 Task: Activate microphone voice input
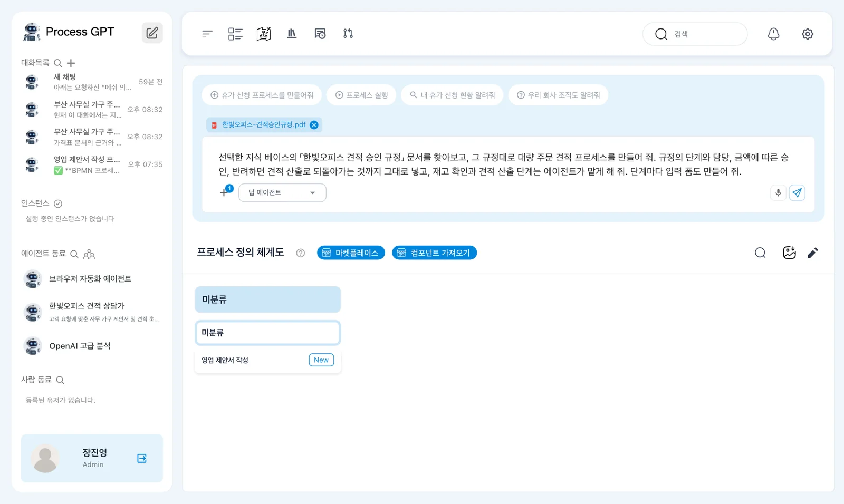778,193
